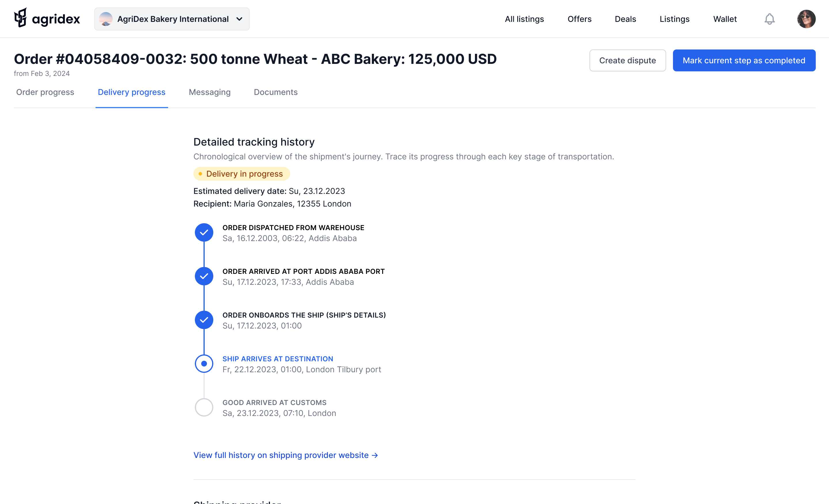Viewport: 829px width, 504px height.
Task: Open View full history on shipping provider website
Action: tap(281, 455)
